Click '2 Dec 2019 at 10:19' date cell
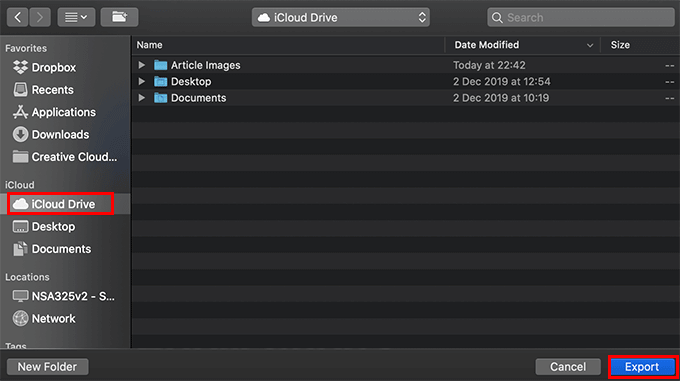The height and width of the screenshot is (381, 680). pos(501,98)
